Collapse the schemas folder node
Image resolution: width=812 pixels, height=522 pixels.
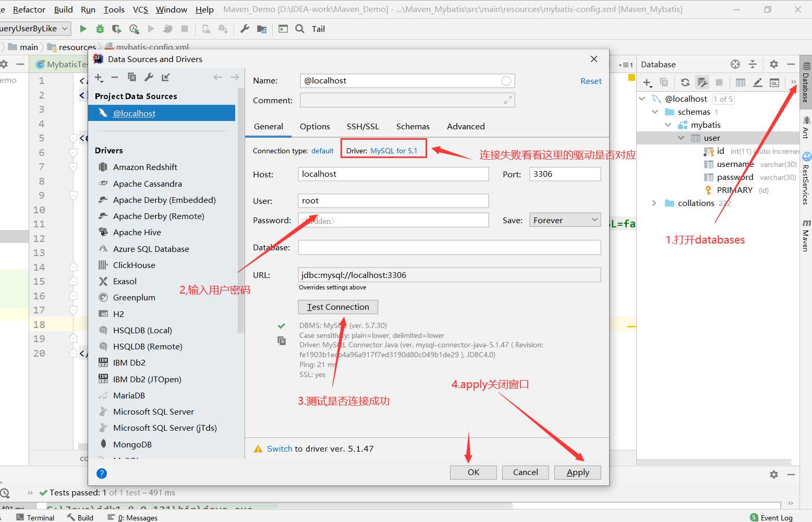coord(655,112)
